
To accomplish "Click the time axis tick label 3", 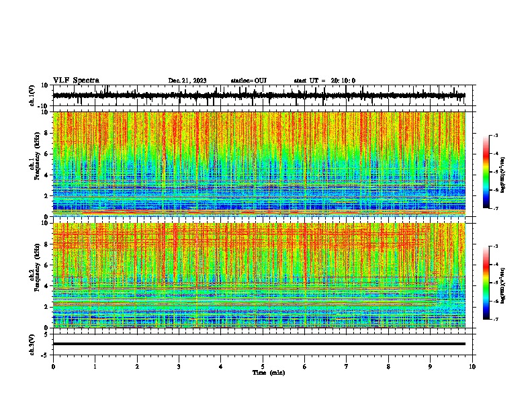I will 179,367.
